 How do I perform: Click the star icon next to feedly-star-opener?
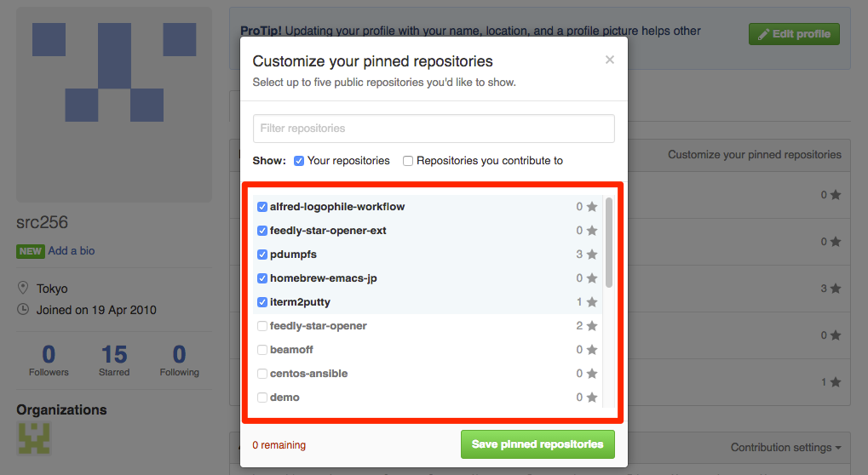click(x=592, y=326)
